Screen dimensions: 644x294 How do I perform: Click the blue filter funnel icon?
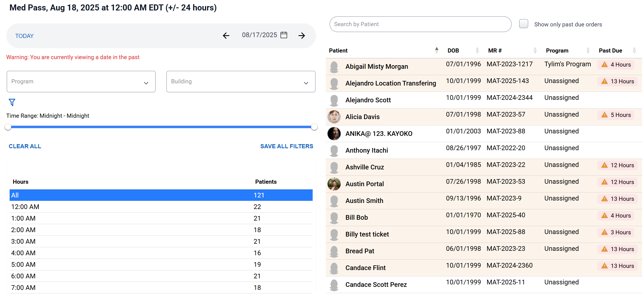12,102
